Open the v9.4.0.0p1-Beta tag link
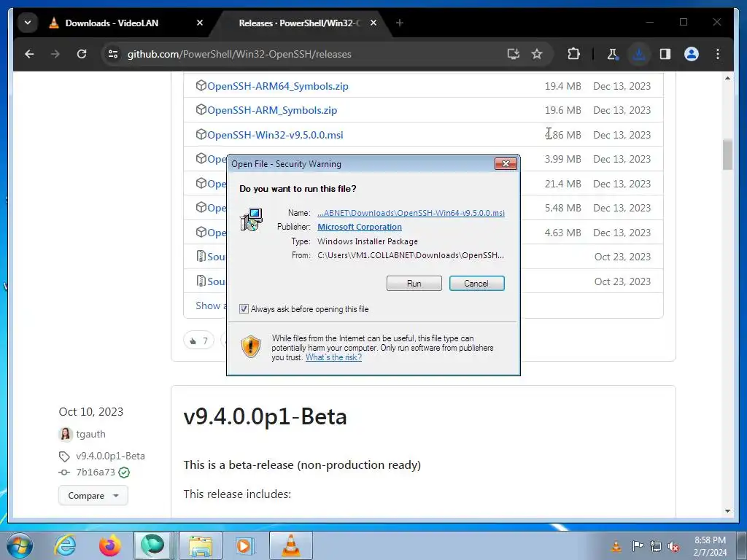 (x=110, y=456)
